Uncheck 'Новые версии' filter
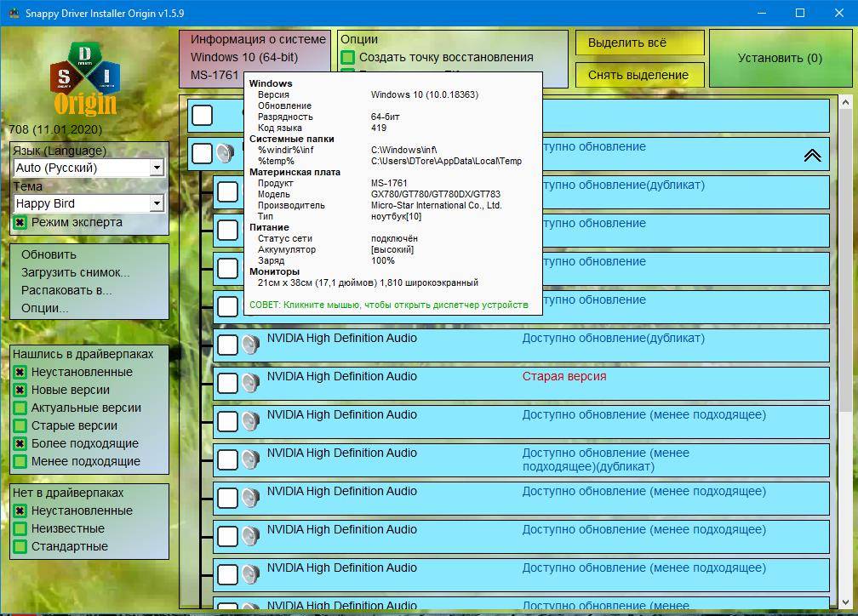Screen dimensions: 858x616 click(x=20, y=390)
